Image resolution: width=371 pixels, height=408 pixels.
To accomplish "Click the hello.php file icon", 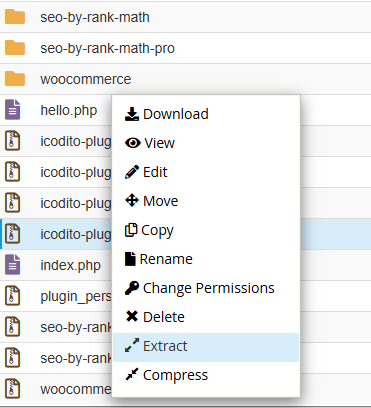I will point(12,110).
